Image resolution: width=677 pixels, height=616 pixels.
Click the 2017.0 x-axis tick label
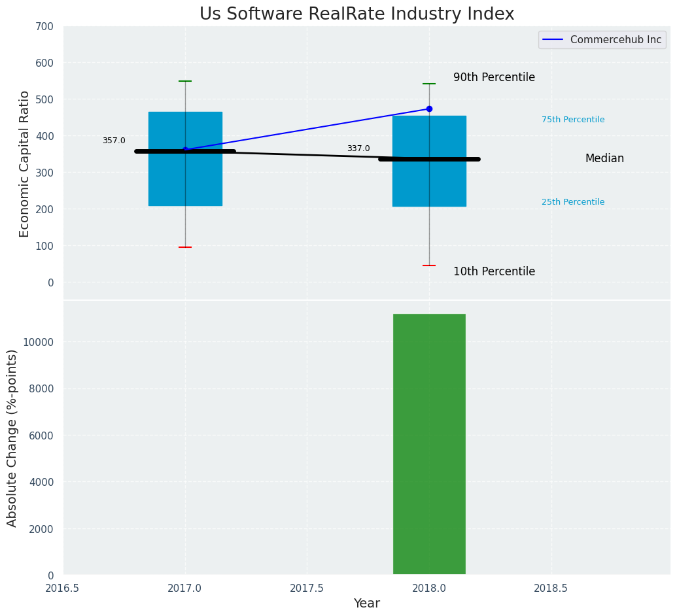coord(185,588)
